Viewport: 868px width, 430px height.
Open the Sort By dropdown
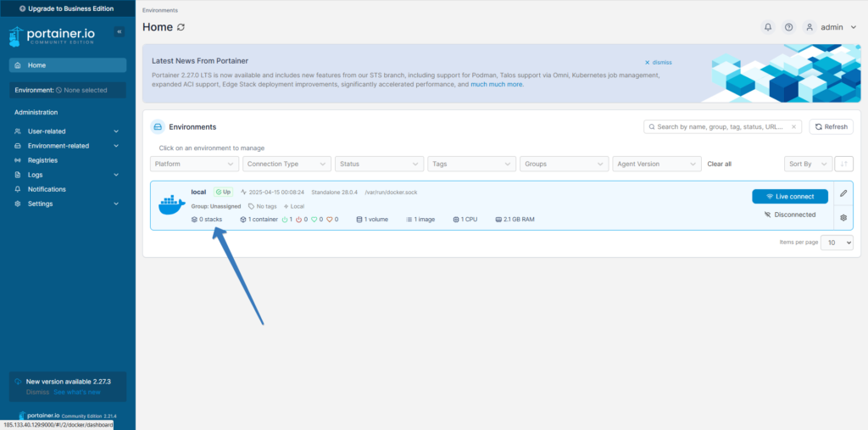808,164
